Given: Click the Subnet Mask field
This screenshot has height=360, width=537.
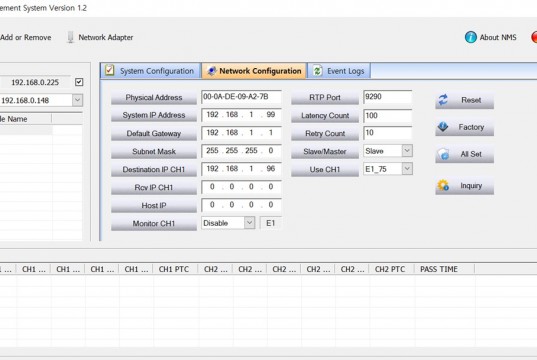Looking at the screenshot, I should click(241, 151).
